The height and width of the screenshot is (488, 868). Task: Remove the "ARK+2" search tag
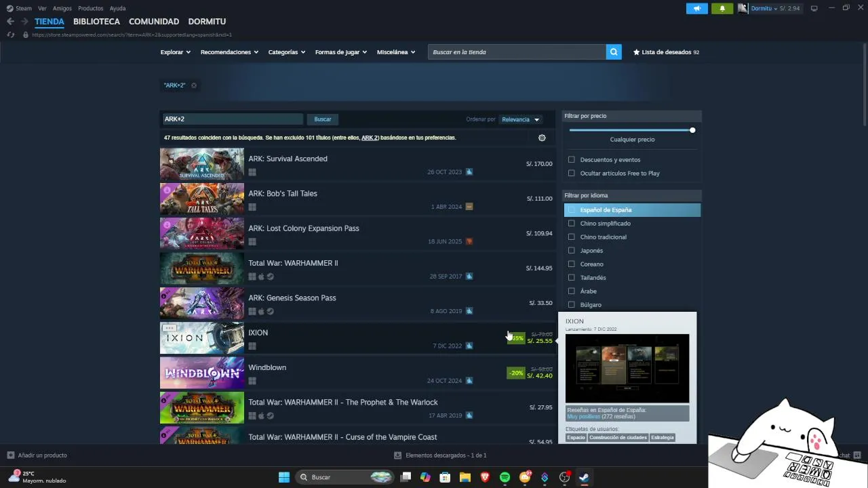pos(194,85)
